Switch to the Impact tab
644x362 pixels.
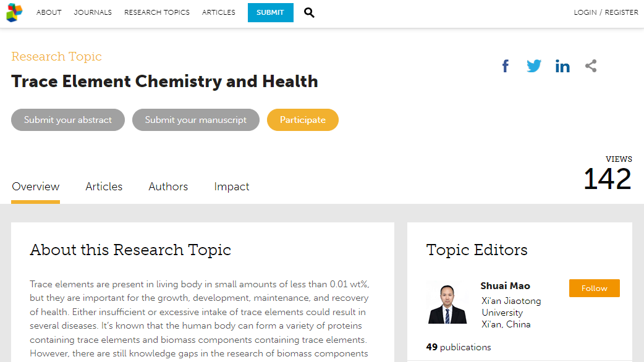click(x=232, y=187)
